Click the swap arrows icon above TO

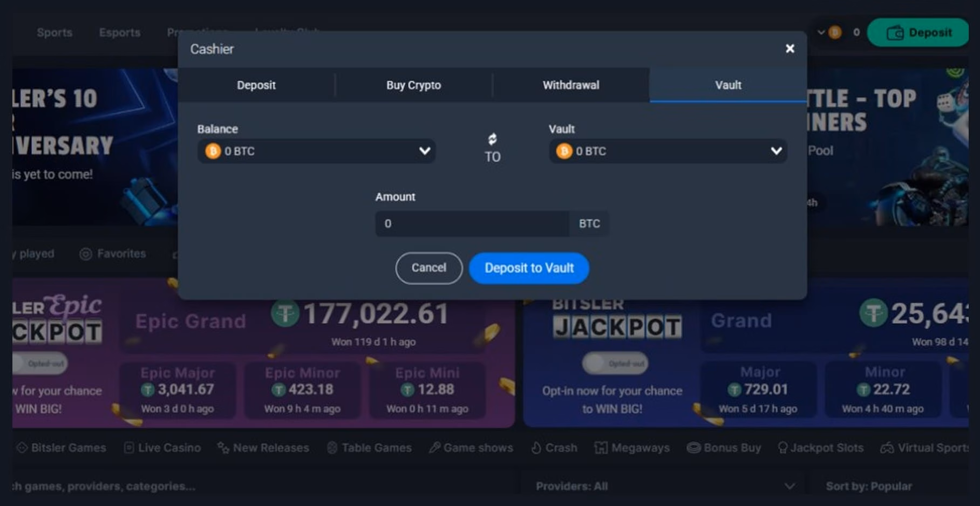(x=492, y=139)
